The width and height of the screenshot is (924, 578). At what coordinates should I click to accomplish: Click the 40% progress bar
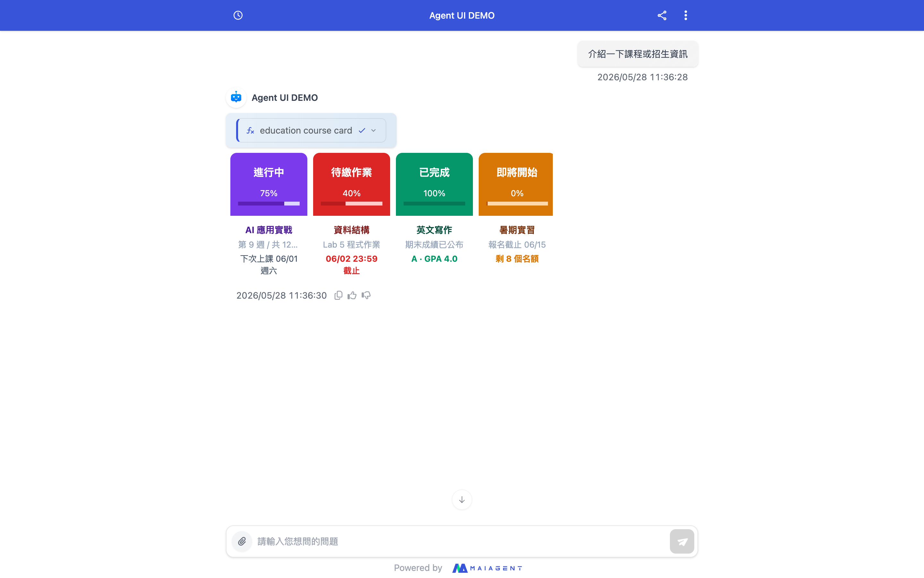tap(352, 204)
